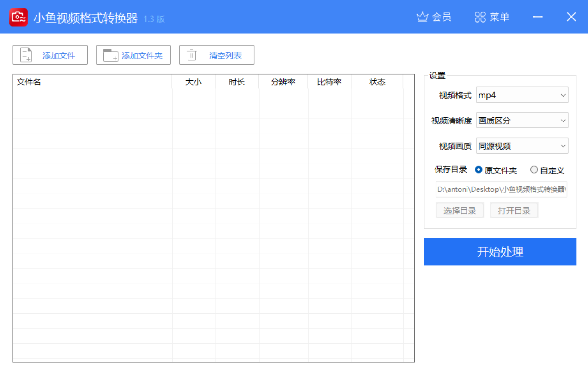Click the 选择目录 button
The width and height of the screenshot is (588, 380).
coord(460,210)
